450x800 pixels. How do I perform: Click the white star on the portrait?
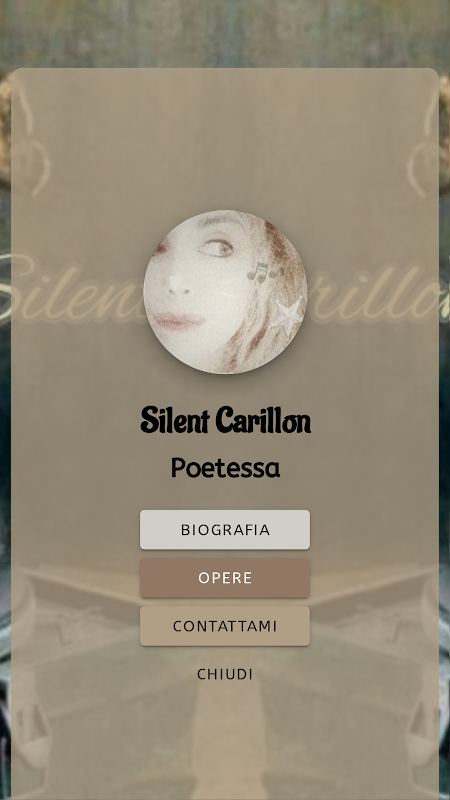pos(287,317)
